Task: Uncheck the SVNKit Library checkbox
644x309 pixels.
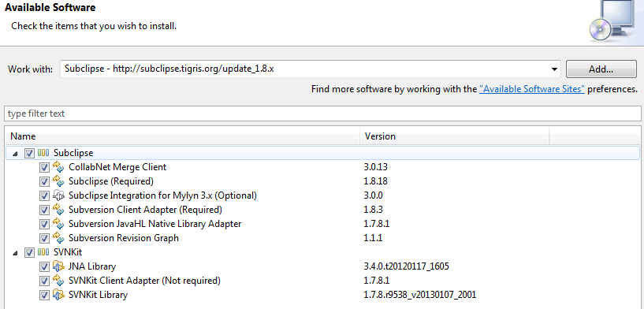Action: [44, 295]
